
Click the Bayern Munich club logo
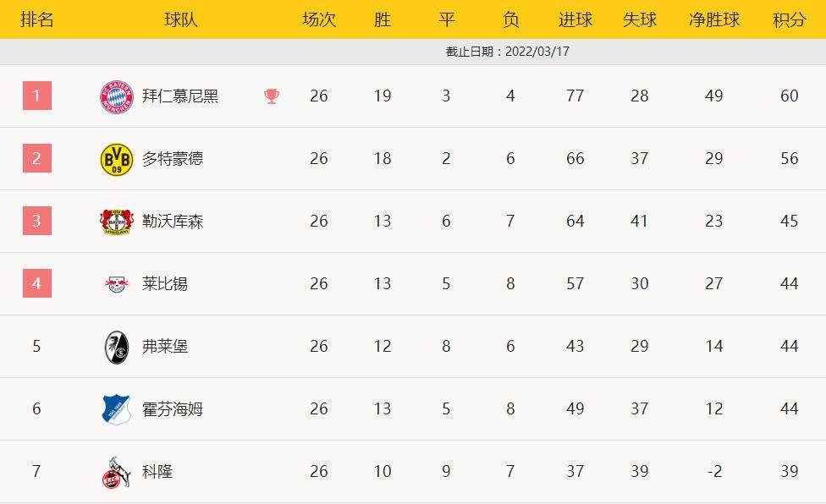point(117,96)
